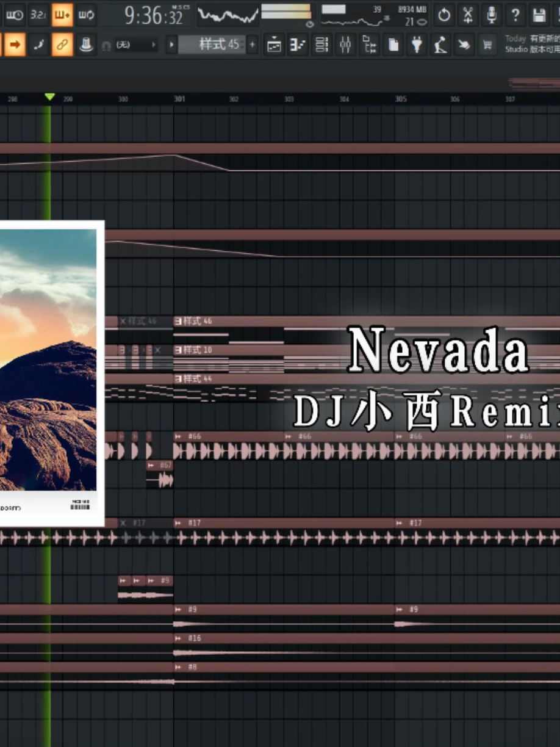
Task: Click the muted #17 clip X icon
Action: (x=123, y=523)
